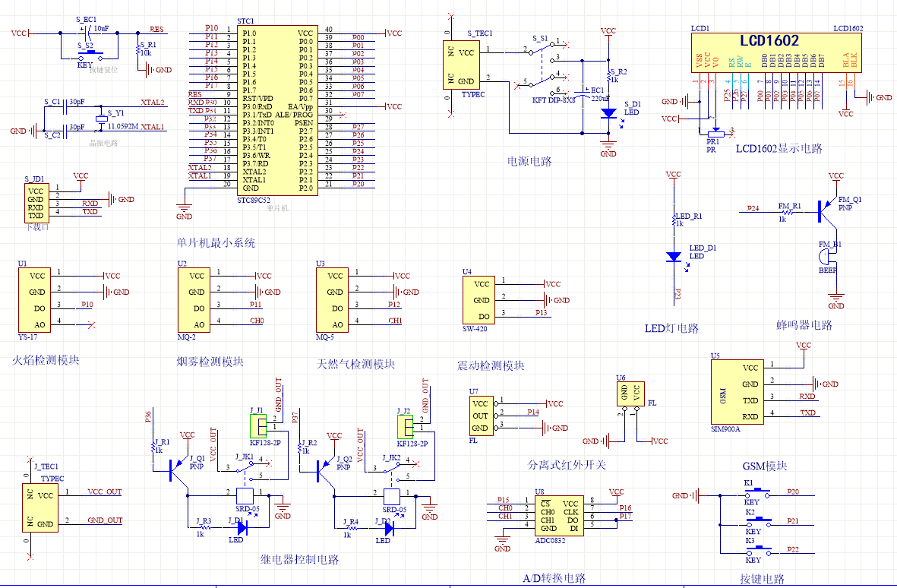The height and width of the screenshot is (588, 897).
Task: Click the J_J1 KF128-2P green terminal
Action: point(258,426)
